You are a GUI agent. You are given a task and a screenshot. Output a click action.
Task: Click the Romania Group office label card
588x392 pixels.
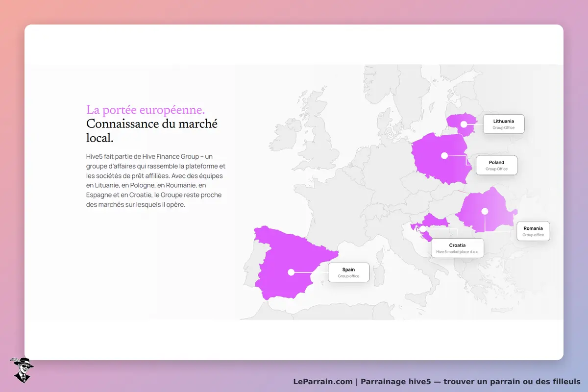point(533,231)
